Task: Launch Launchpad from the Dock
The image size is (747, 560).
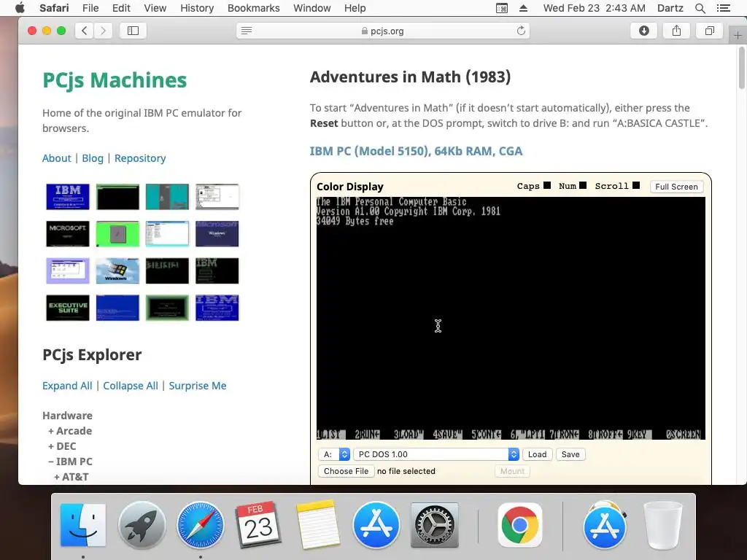Action: [x=142, y=525]
